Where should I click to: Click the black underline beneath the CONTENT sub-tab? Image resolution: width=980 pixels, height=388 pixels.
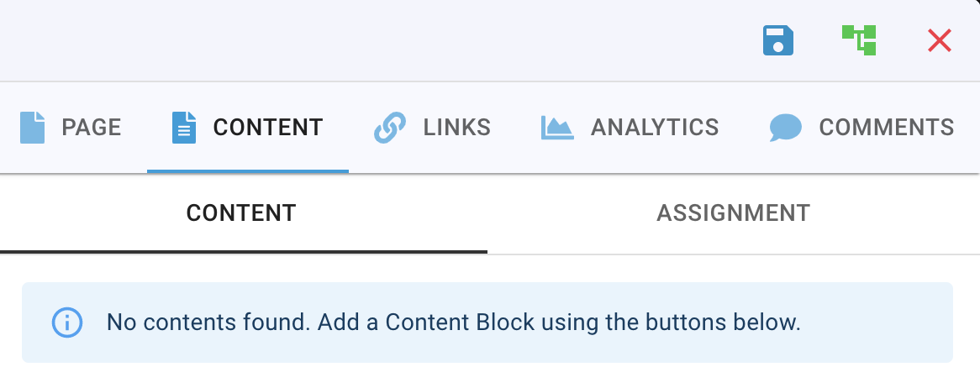tap(244, 251)
